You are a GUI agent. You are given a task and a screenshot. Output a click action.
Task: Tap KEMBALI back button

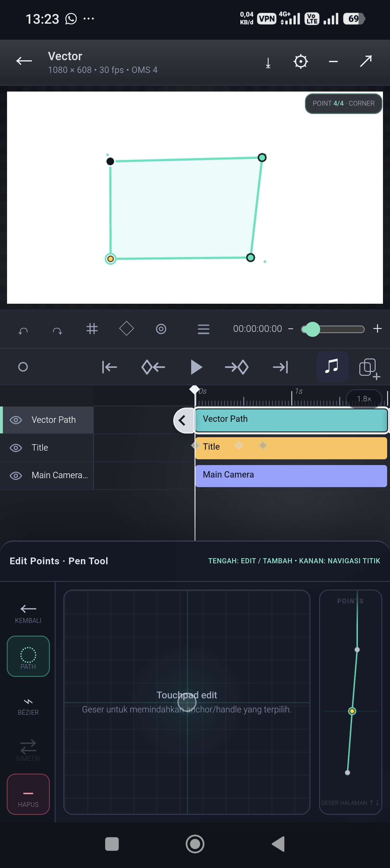click(28, 613)
